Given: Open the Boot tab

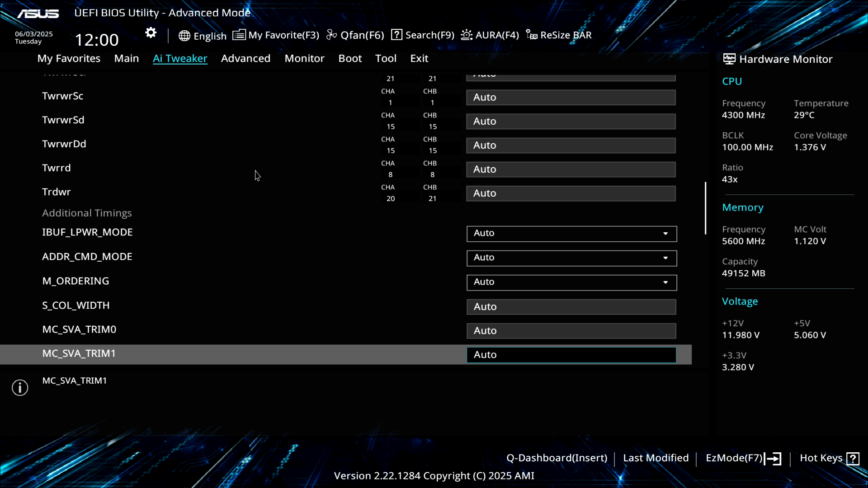Looking at the screenshot, I should pyautogui.click(x=350, y=58).
